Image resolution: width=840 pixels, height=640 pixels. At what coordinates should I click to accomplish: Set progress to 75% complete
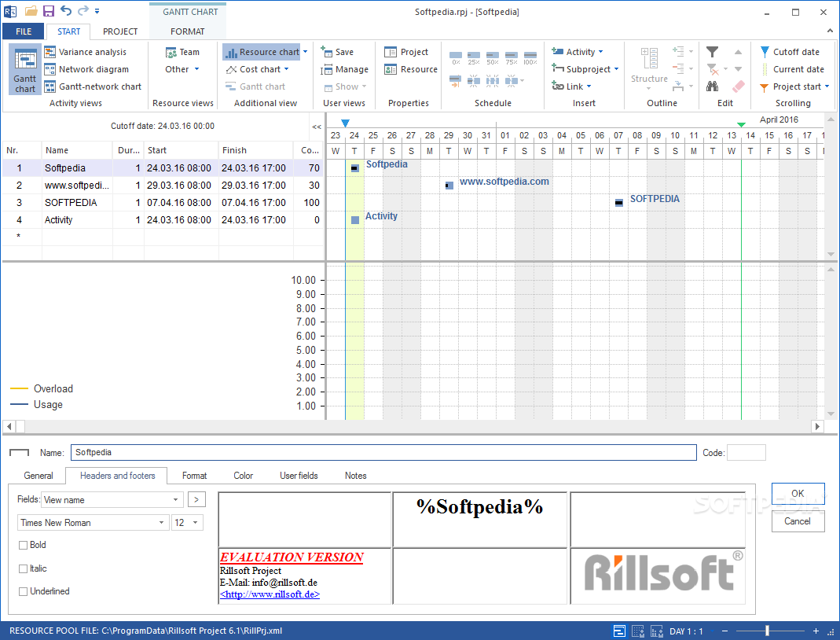coord(511,58)
